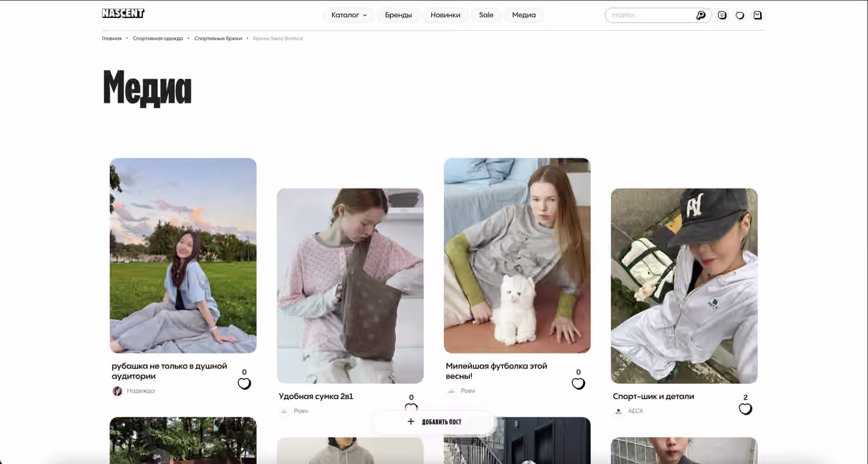This screenshot has width=868, height=464.
Task: Open the photo of the girl sitting on grass
Action: 183,255
